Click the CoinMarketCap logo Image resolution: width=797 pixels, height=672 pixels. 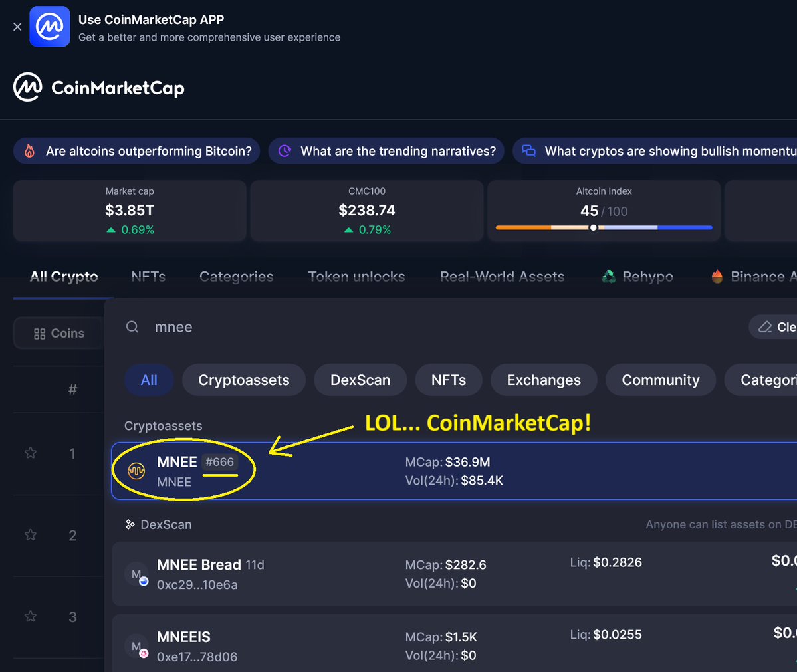click(x=98, y=88)
